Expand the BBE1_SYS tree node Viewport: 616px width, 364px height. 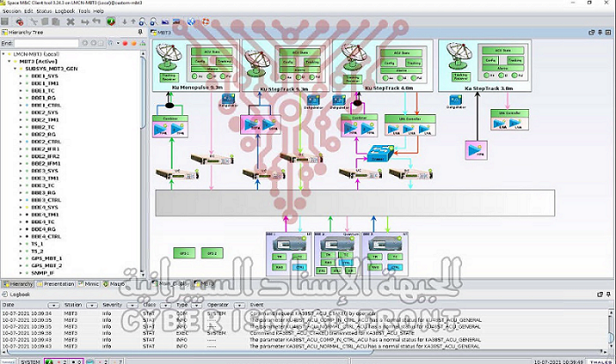(x=23, y=76)
